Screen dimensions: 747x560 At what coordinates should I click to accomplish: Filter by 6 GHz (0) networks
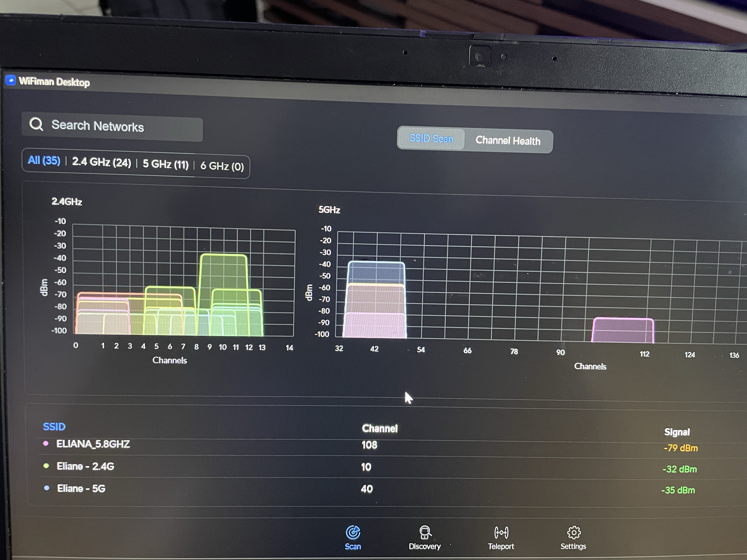(x=222, y=166)
